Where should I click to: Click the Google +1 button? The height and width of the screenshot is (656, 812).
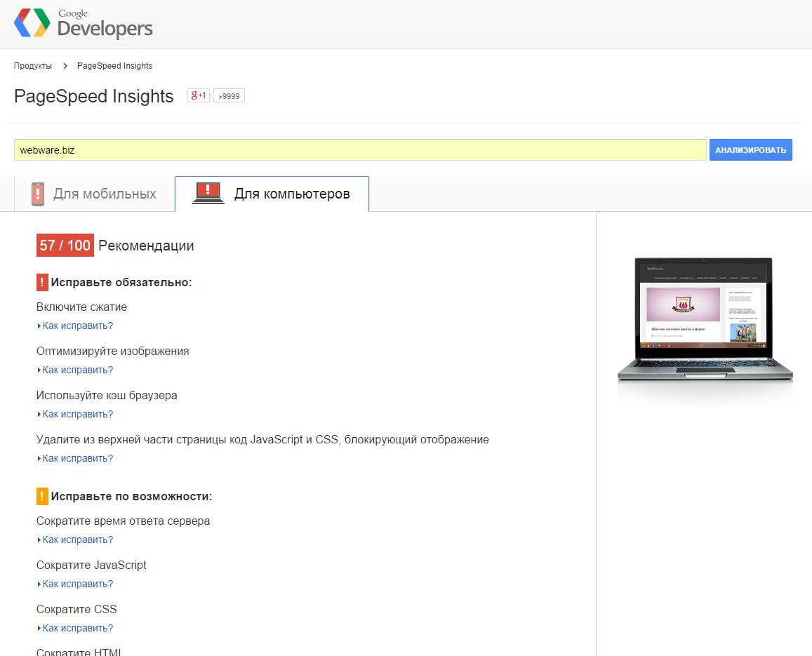coord(199,95)
